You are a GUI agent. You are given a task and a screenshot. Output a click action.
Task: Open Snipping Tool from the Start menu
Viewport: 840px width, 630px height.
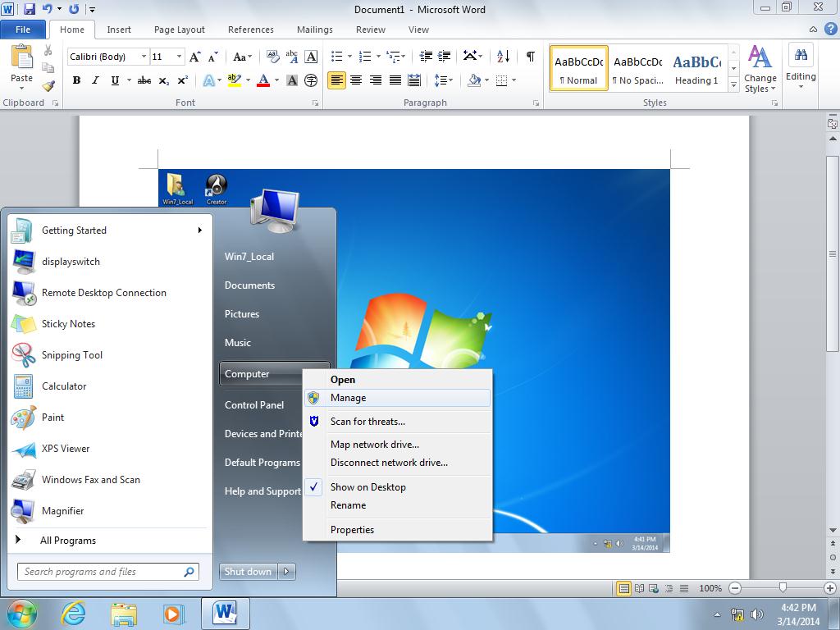click(72, 355)
